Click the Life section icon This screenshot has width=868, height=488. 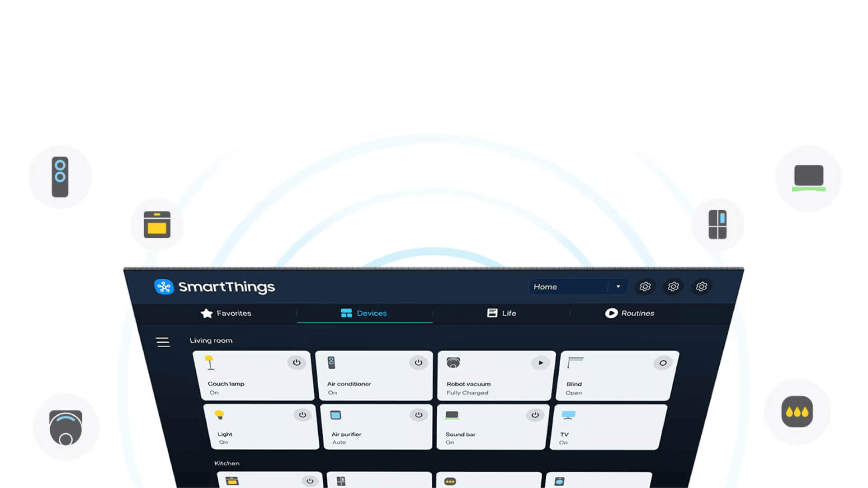click(491, 313)
